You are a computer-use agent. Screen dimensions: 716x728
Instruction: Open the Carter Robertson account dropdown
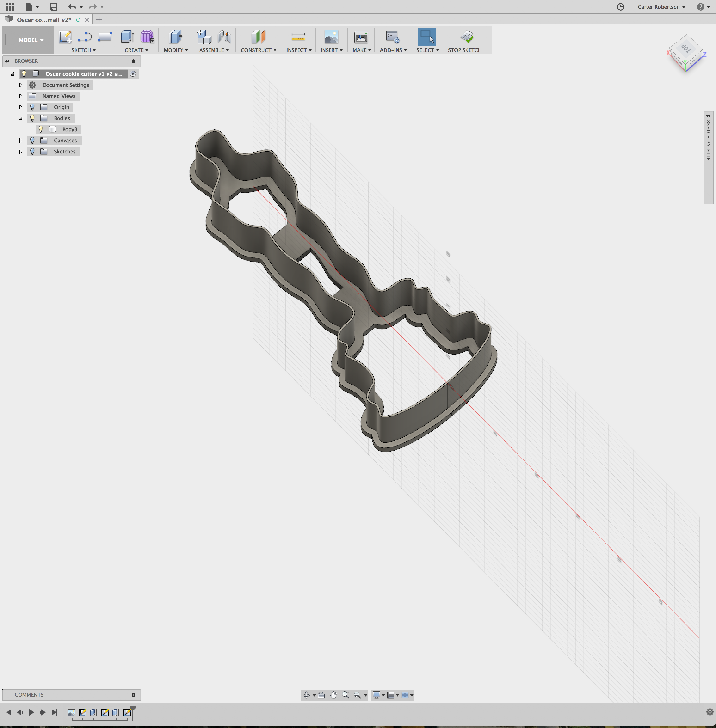[661, 7]
